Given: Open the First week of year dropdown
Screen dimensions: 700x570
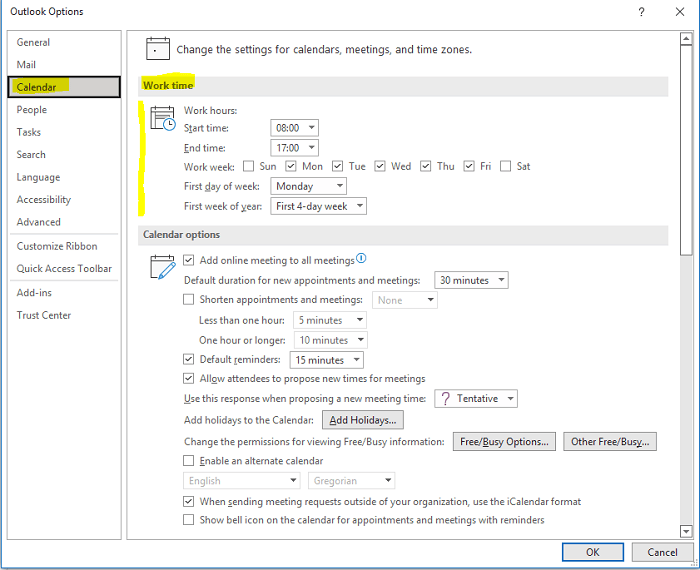Looking at the screenshot, I should point(318,206).
